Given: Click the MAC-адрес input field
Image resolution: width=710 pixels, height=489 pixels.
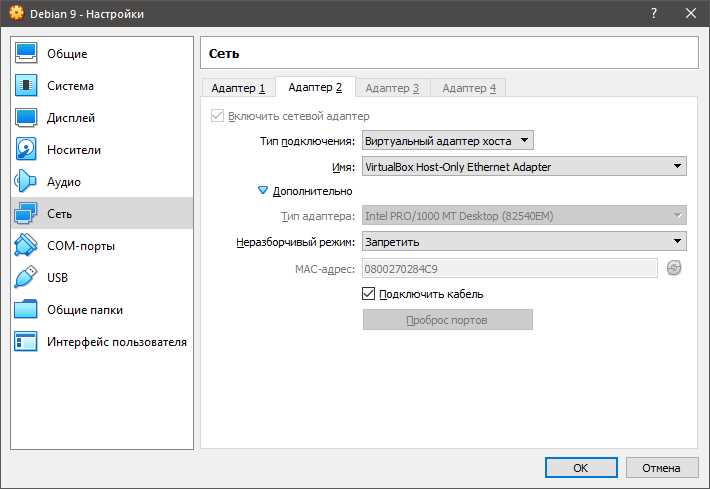Looking at the screenshot, I should [x=509, y=268].
